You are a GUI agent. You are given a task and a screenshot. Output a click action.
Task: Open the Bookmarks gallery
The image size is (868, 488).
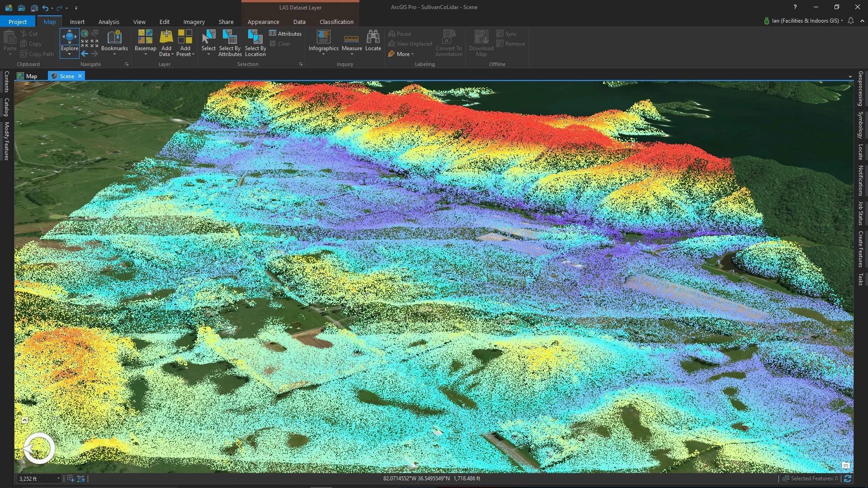click(x=114, y=42)
